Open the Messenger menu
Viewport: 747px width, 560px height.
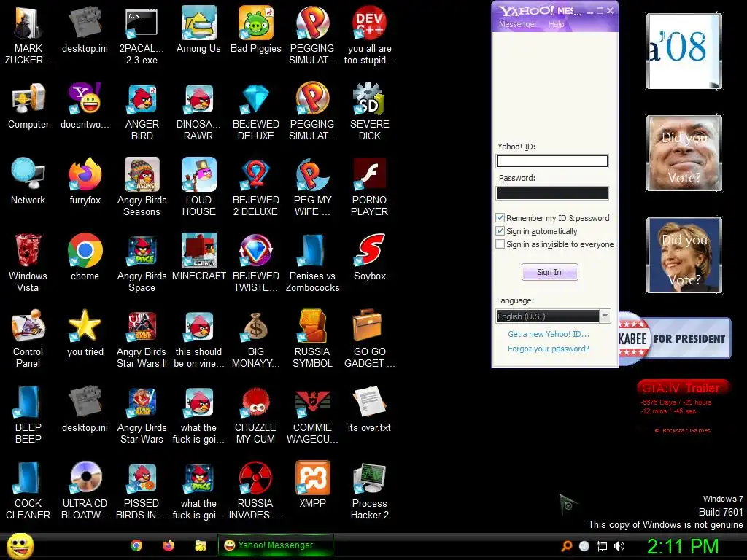click(x=518, y=24)
